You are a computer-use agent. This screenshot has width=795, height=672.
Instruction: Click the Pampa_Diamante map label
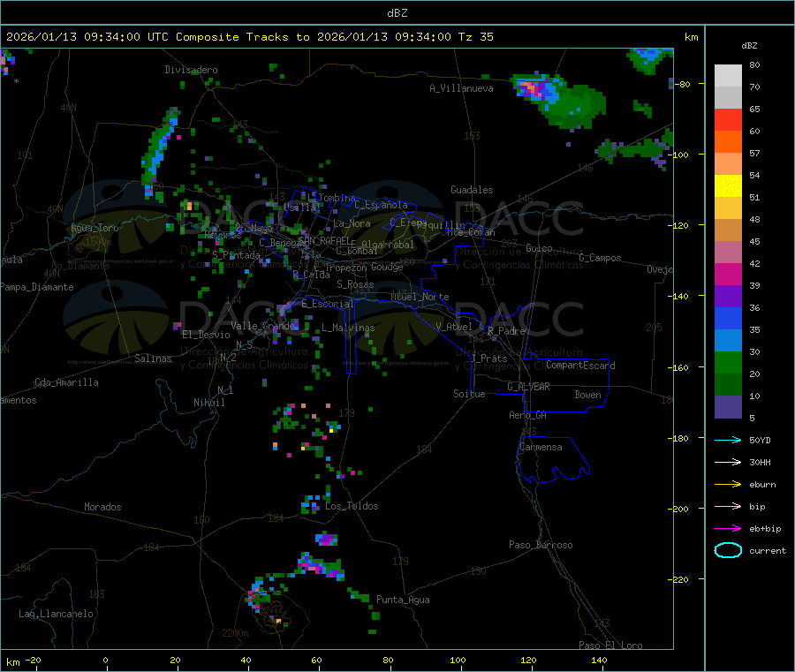37,287
